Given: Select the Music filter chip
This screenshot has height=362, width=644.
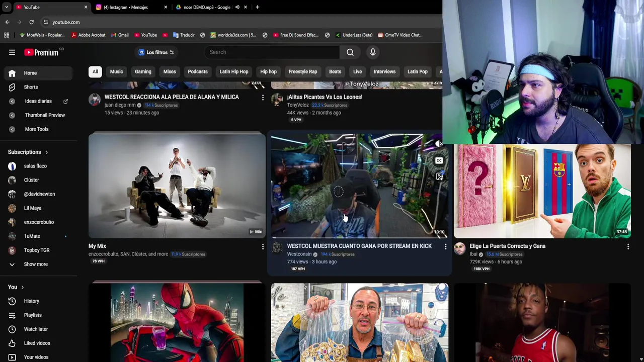Looking at the screenshot, I should pyautogui.click(x=116, y=71).
